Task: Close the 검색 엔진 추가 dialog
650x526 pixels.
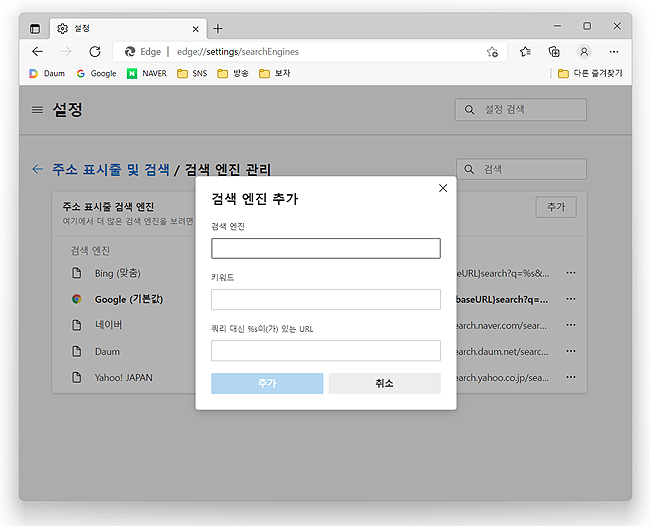Action: (443, 188)
